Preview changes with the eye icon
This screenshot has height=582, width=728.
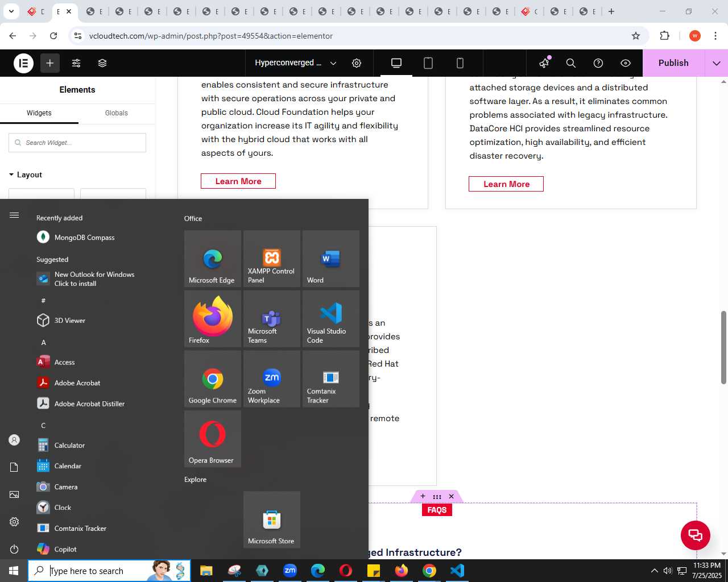[626, 63]
